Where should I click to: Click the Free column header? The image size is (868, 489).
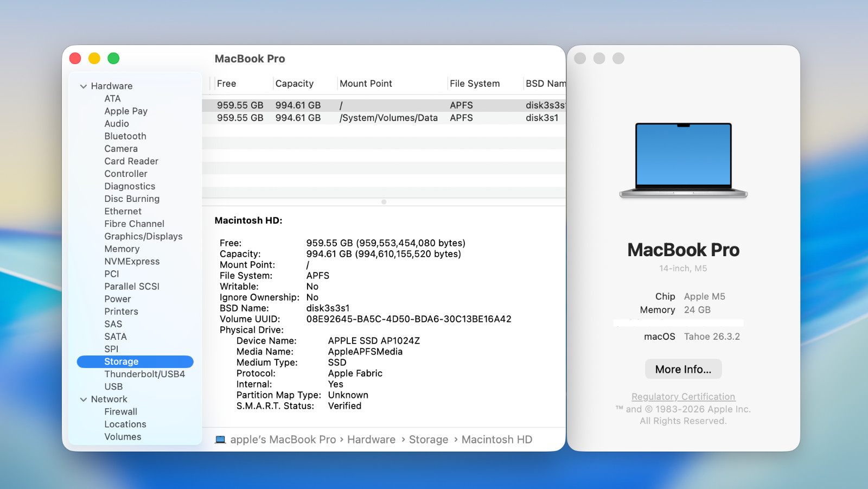tap(227, 84)
